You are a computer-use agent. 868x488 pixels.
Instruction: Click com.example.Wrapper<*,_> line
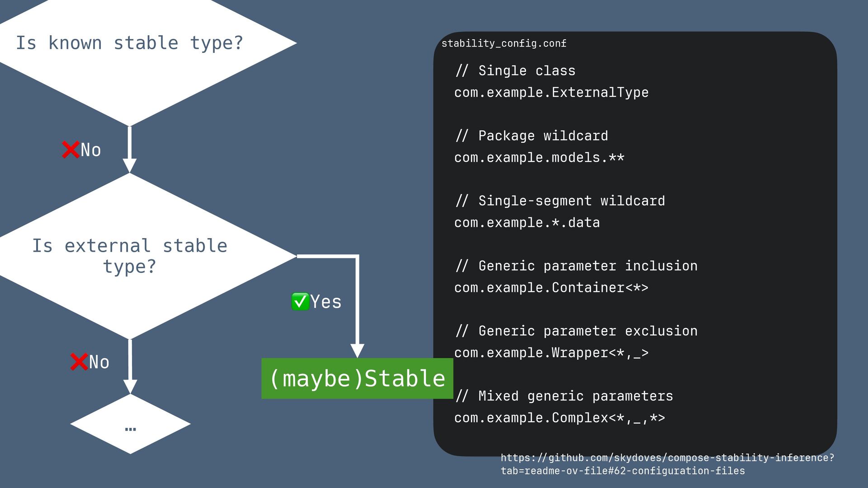tap(551, 353)
